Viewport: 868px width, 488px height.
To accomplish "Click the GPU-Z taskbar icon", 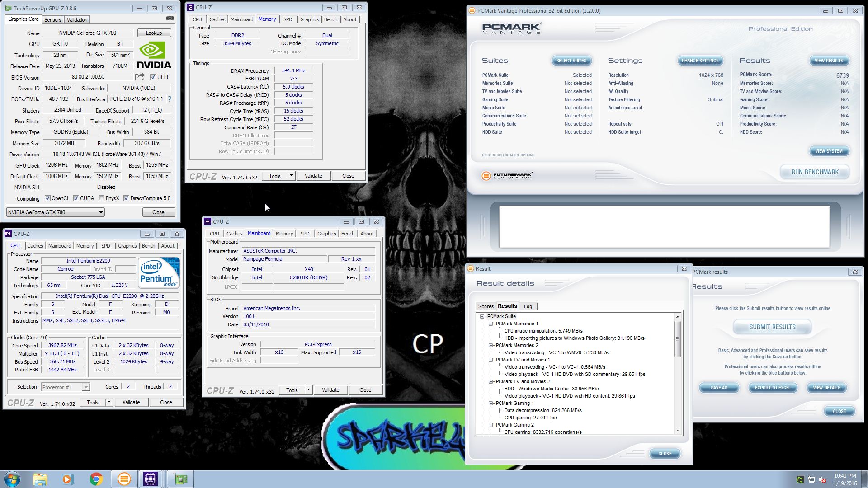I will (x=180, y=479).
